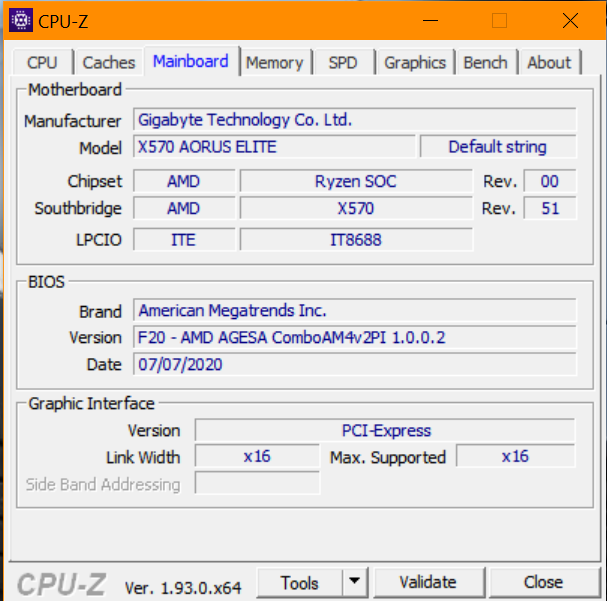Click the AMD southbridge vendor value
The width and height of the screenshot is (607, 601).
(184, 208)
